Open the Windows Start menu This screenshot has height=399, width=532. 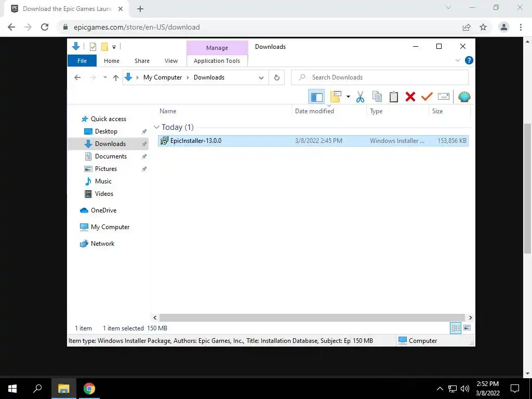[x=12, y=389]
